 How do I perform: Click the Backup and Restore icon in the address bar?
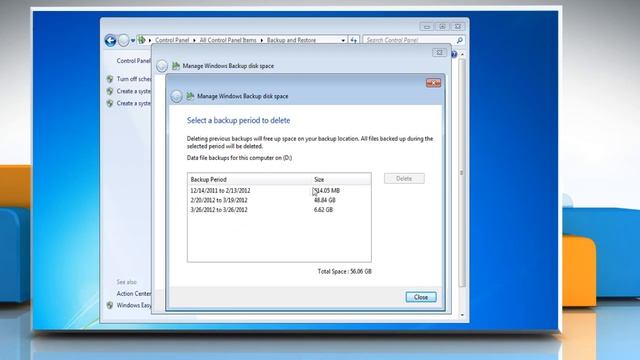141,40
